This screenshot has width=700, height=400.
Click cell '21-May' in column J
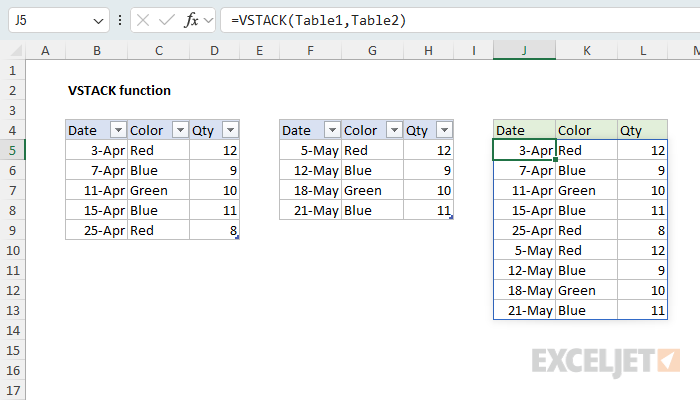pyautogui.click(x=525, y=310)
